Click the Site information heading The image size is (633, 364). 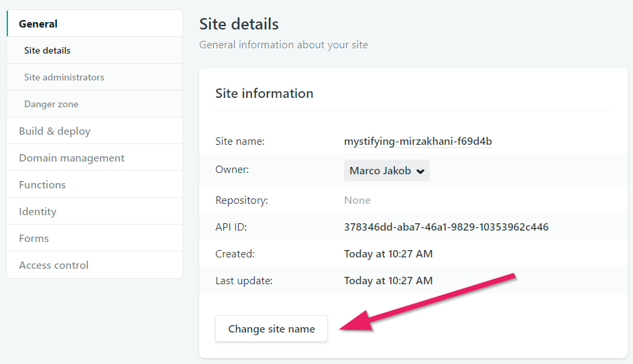pos(264,93)
